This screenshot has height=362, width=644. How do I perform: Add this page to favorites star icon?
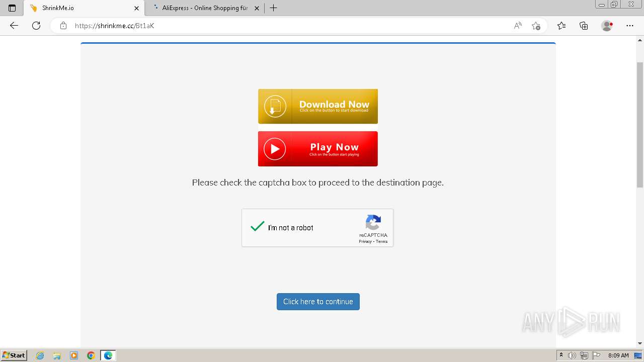[536, 26]
